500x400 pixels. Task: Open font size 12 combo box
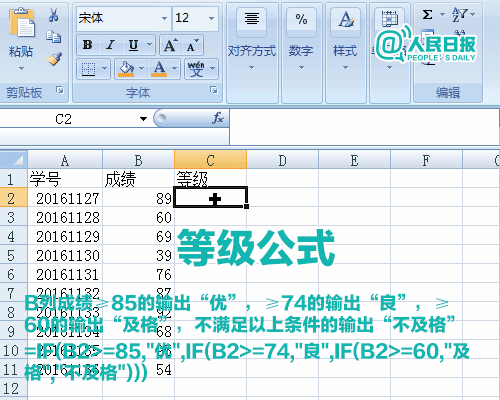(x=195, y=18)
